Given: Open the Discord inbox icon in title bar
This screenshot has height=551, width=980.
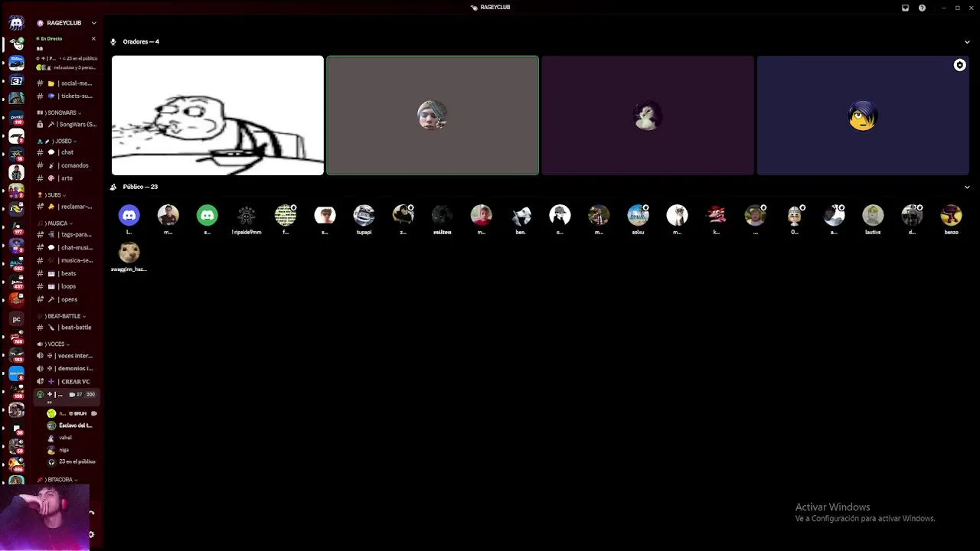Looking at the screenshot, I should (905, 8).
